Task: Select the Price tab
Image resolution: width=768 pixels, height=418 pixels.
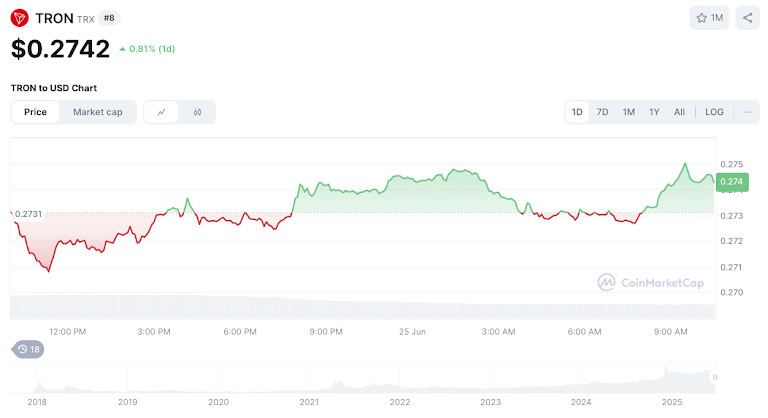Action: (x=35, y=112)
